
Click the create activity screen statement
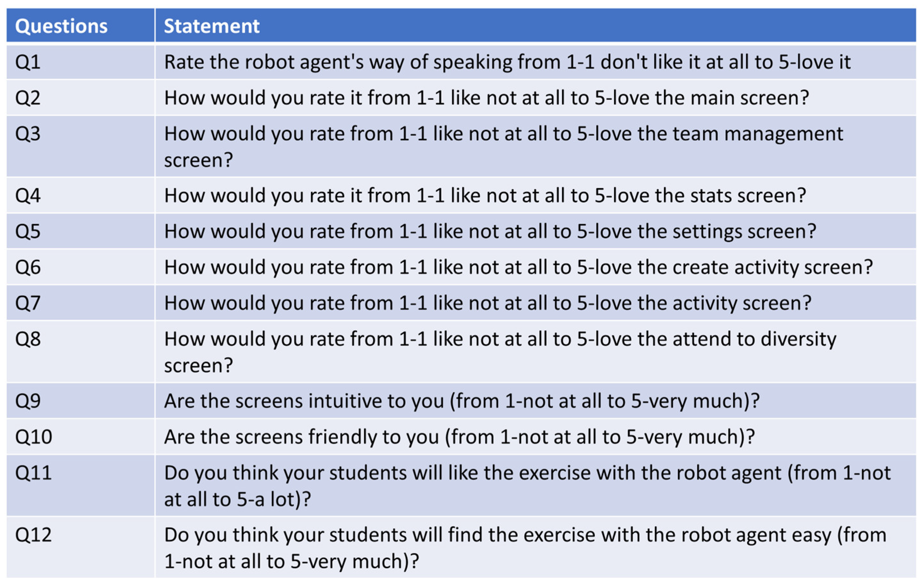518,267
